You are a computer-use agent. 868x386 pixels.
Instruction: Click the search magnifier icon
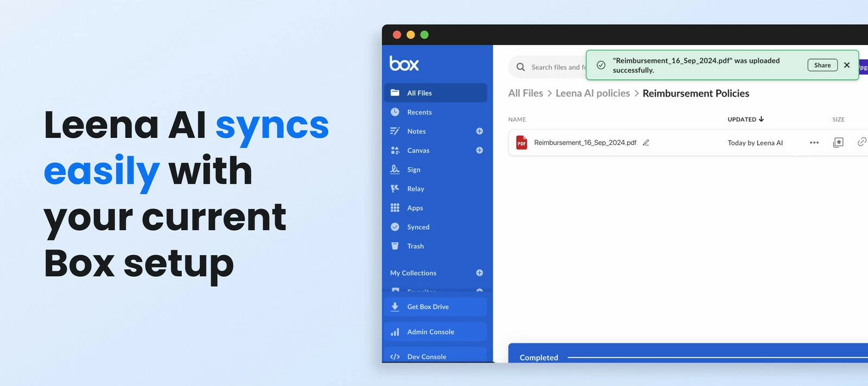(x=521, y=67)
